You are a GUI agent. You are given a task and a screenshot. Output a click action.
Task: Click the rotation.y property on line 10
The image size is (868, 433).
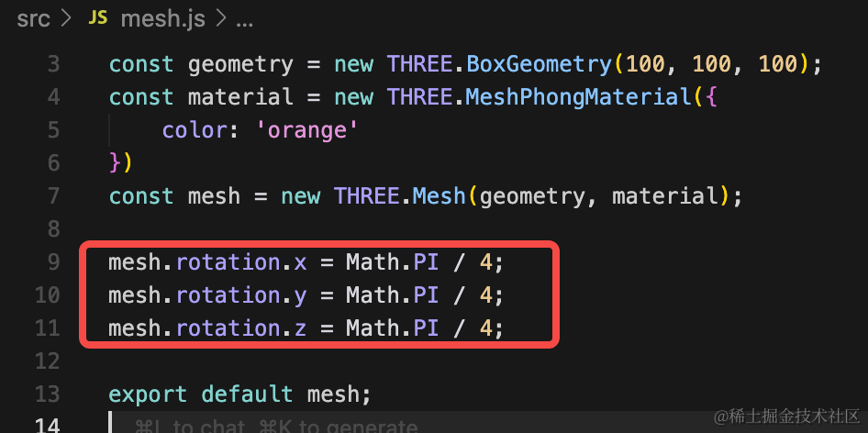click(241, 294)
